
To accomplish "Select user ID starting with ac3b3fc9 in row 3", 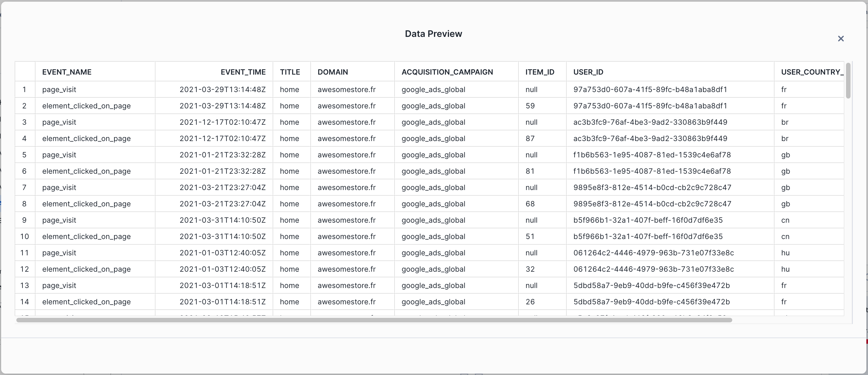I will point(650,122).
